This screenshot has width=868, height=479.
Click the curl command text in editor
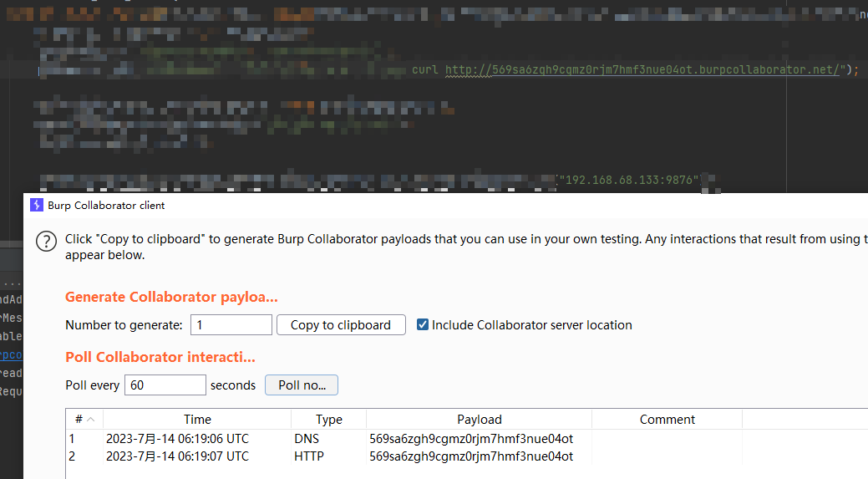pyautogui.click(x=425, y=69)
